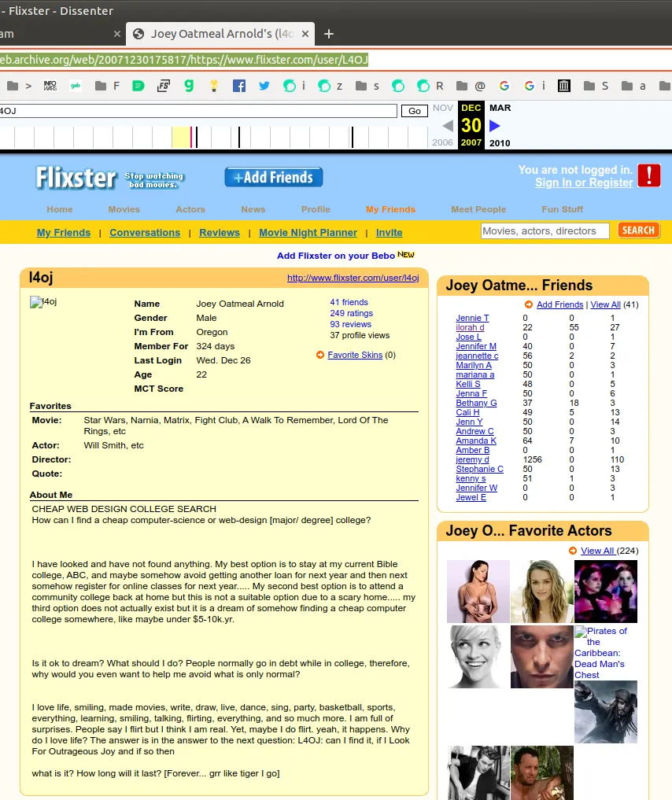Image resolution: width=672 pixels, height=800 pixels.
Task: View All friends link in Friends panel
Action: click(x=606, y=304)
